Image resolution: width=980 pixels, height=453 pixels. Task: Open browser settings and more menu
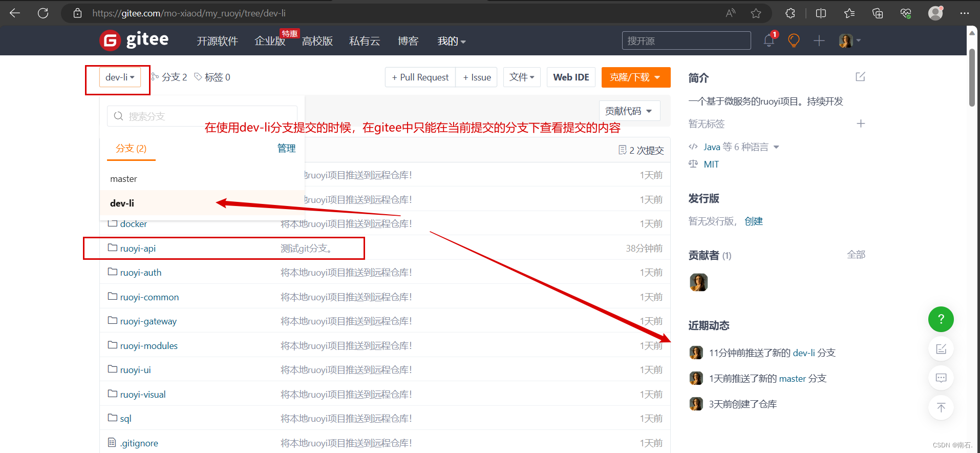point(965,13)
